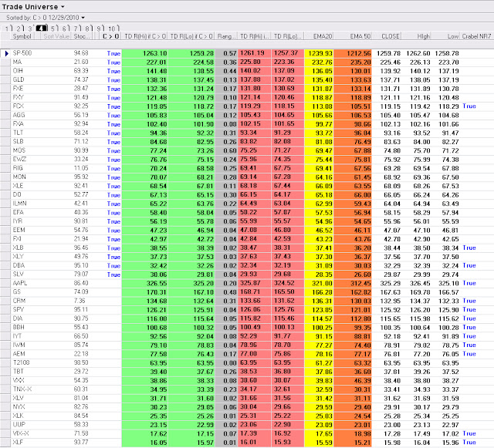This screenshot has height=448, width=494.
Task: Select the row marker box for AAPL
Action: click(x=5, y=283)
